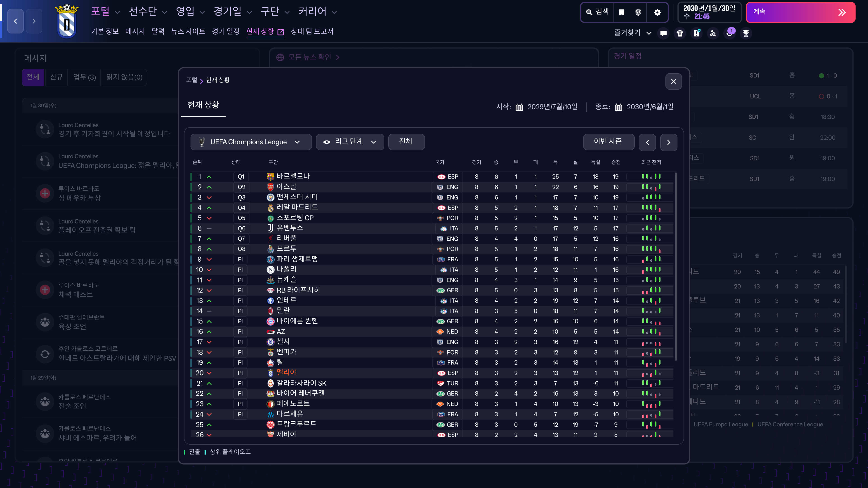Open the globe world icon
This screenshot has height=488, width=868.
[638, 12]
